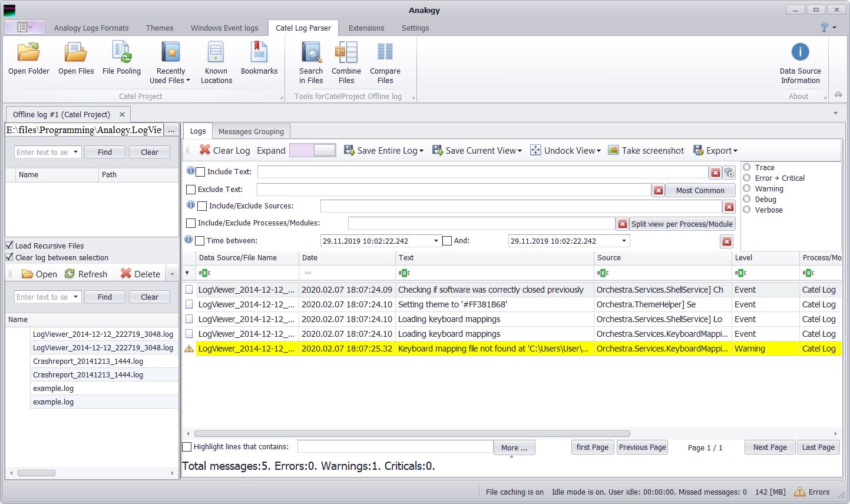
Task: Open a folder with Open Folder icon
Action: pyautogui.click(x=29, y=58)
